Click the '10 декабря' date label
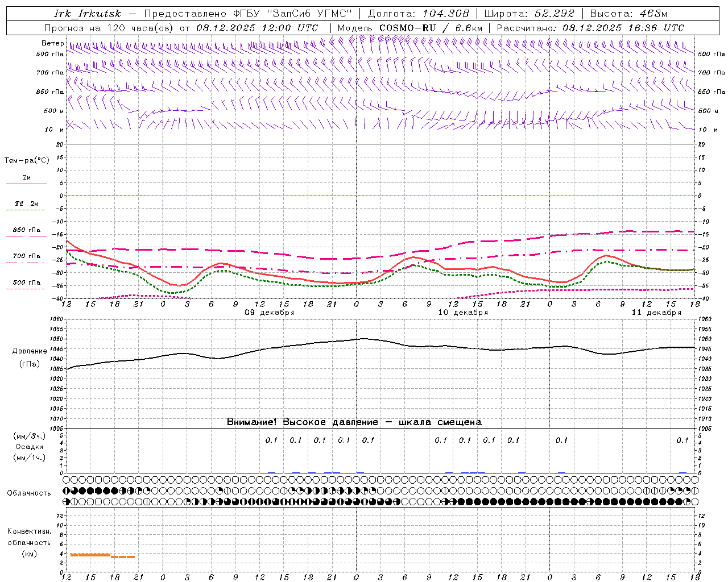The image size is (728, 582). [463, 313]
